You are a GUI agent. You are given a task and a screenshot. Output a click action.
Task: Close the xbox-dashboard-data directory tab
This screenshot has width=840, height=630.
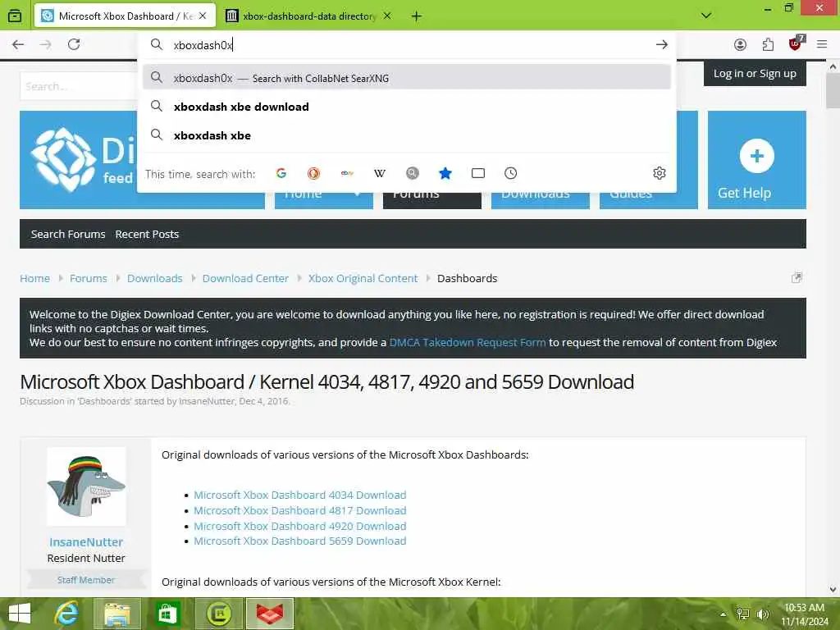[387, 16]
